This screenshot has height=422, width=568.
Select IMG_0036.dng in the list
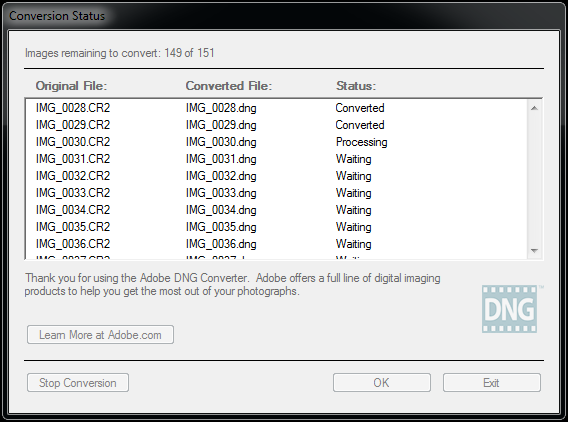tap(221, 244)
